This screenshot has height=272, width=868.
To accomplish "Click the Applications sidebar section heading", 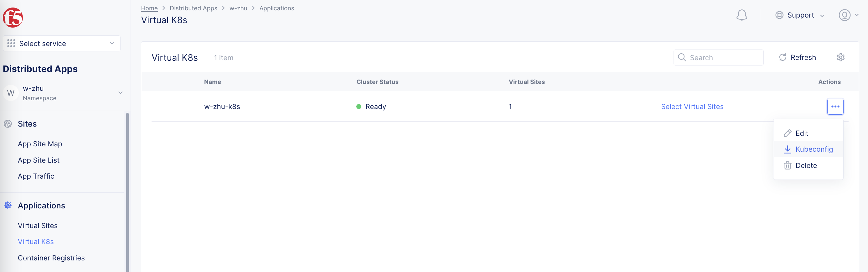I will [x=41, y=206].
